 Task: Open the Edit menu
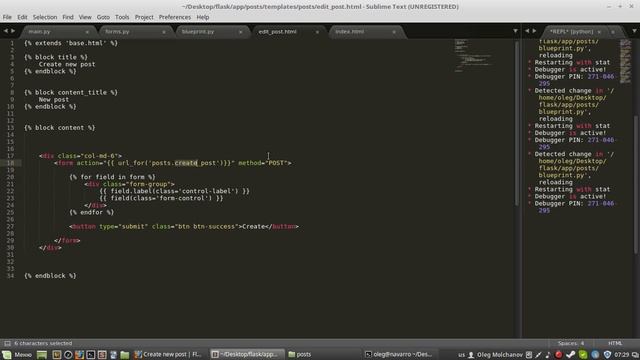(22, 17)
